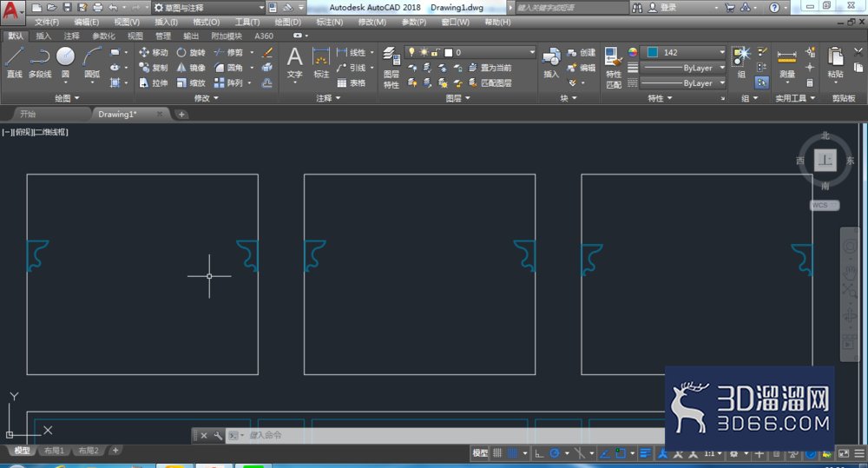Screen dimensions: 868x468
Task: Toggle snap mode in status bar
Action: [x=513, y=453]
